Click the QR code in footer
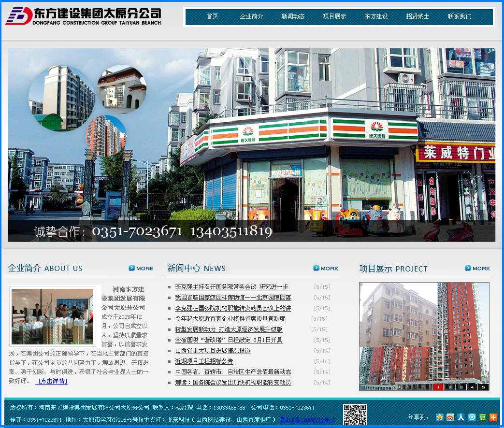Screen dimensions: 504x428 tap(355, 415)
